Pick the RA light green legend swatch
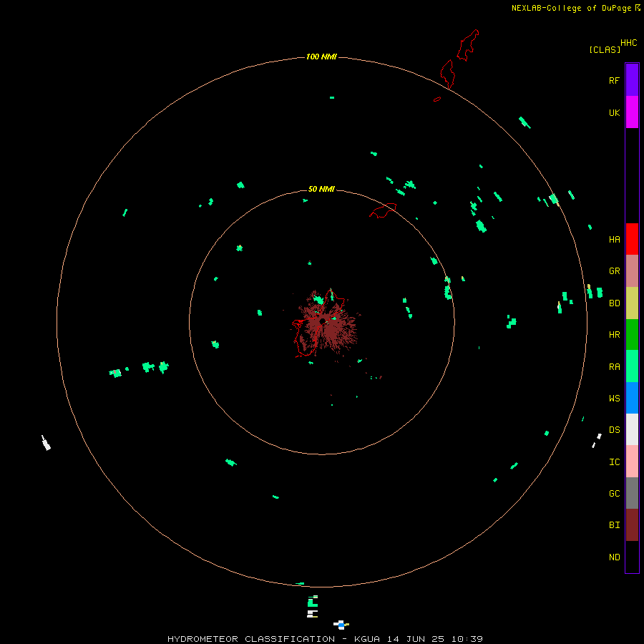Screen dimensions: 644x644 pos(632,366)
